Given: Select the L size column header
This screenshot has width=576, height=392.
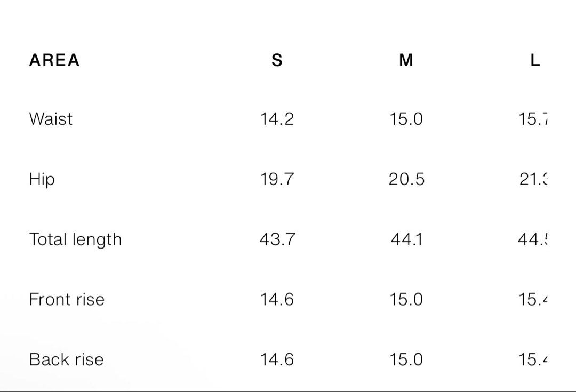Looking at the screenshot, I should point(535,60).
